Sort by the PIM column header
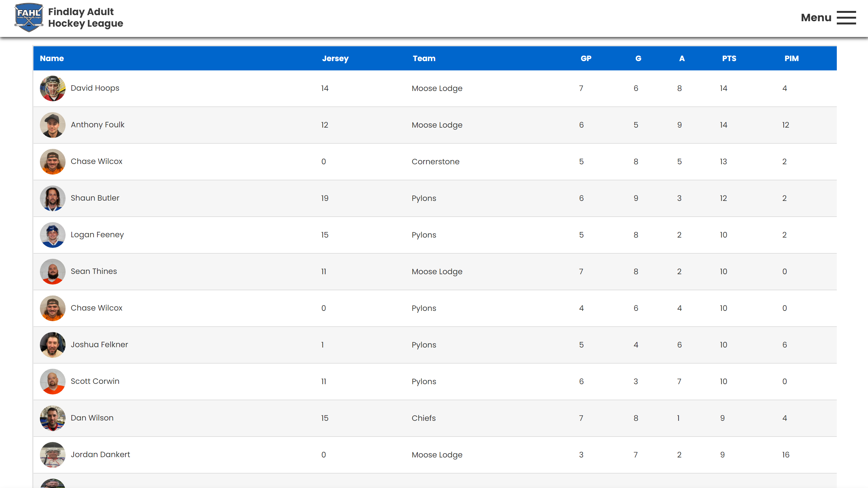 point(791,58)
